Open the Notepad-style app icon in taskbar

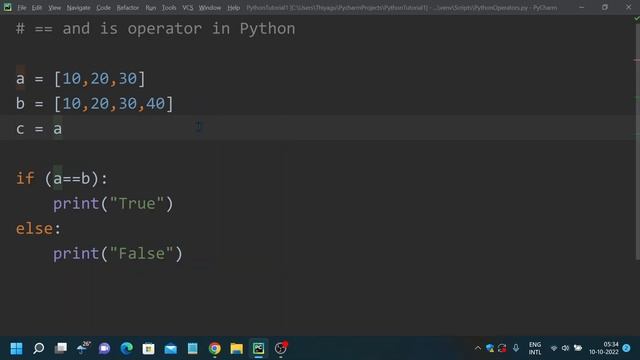pos(192,348)
